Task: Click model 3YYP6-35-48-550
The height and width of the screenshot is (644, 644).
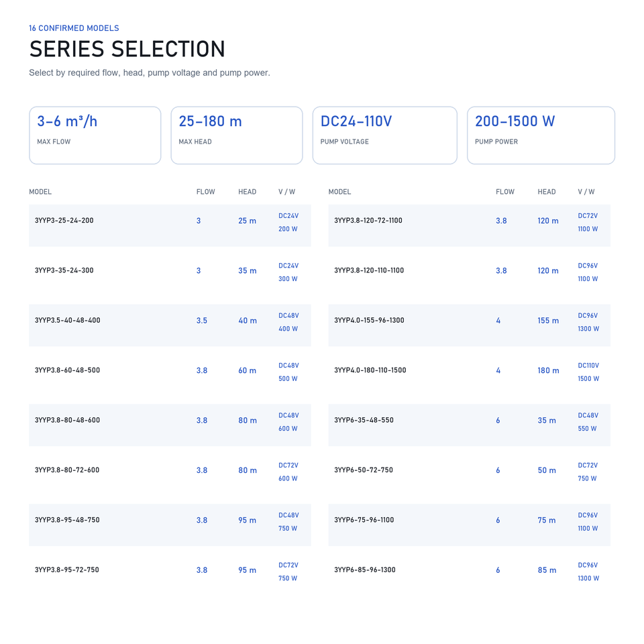Action: click(x=470, y=425)
